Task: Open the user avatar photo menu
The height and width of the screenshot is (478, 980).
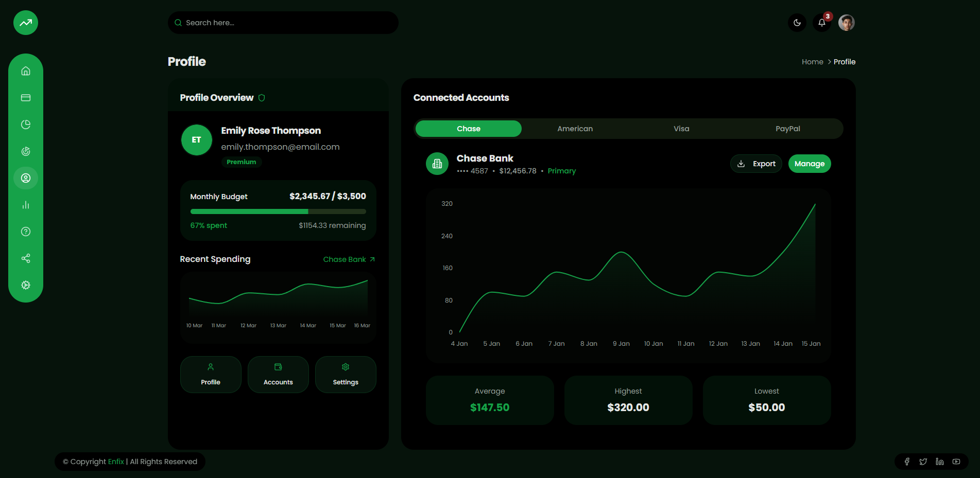Action: 847,23
